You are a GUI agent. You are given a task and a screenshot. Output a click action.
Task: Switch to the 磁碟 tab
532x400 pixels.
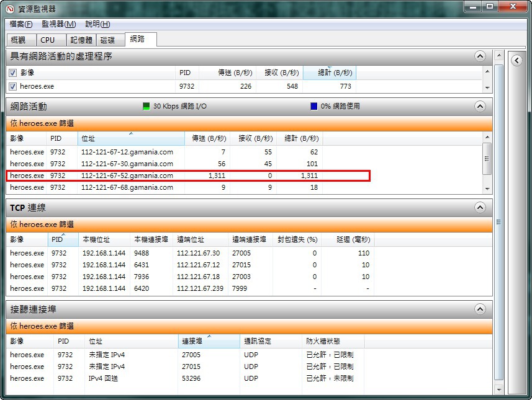tap(110, 40)
